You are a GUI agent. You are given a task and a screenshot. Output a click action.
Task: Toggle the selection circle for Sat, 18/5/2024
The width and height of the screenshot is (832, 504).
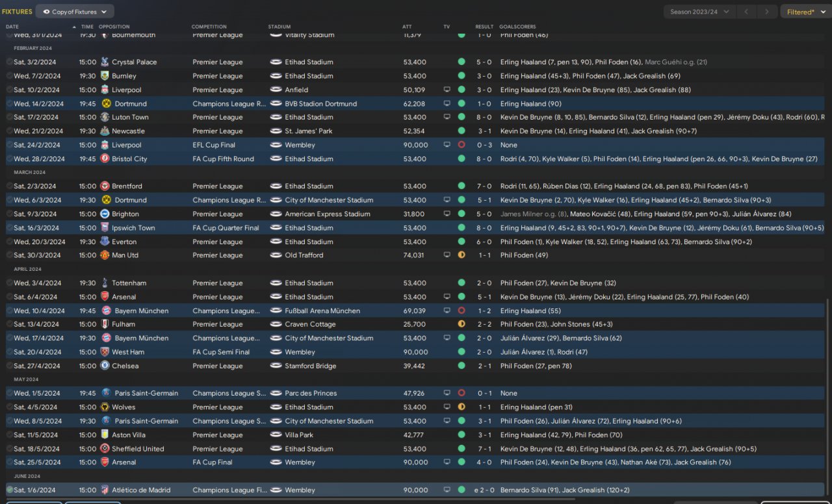(9, 449)
